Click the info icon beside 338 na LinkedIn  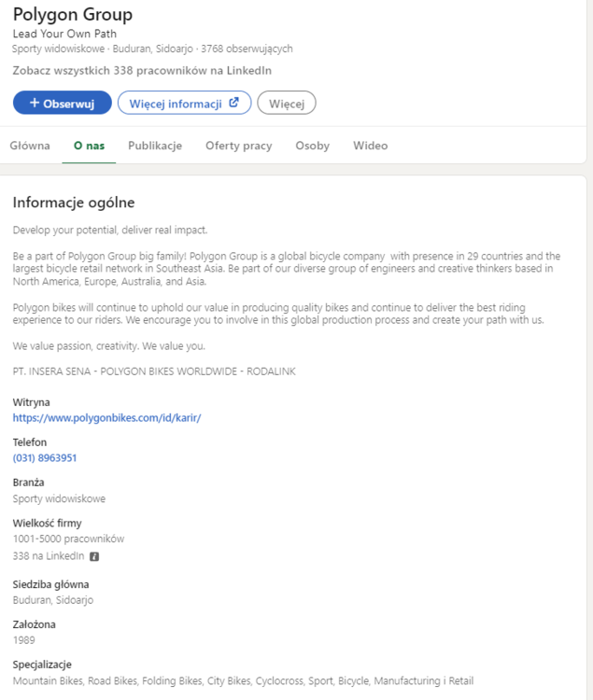pyautogui.click(x=94, y=556)
